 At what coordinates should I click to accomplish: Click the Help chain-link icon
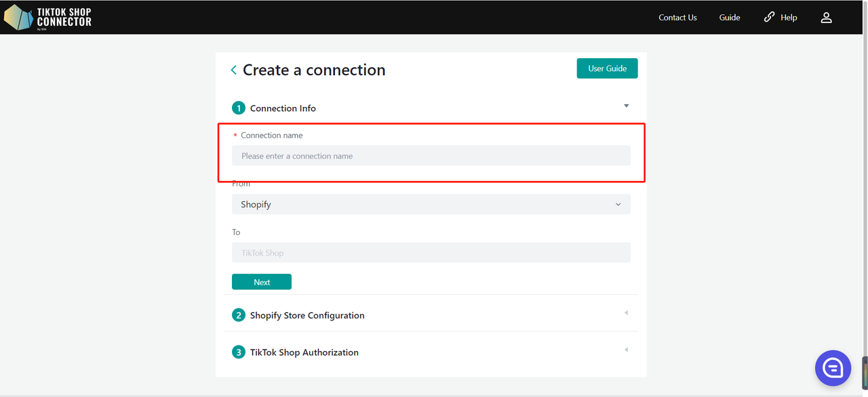click(769, 17)
